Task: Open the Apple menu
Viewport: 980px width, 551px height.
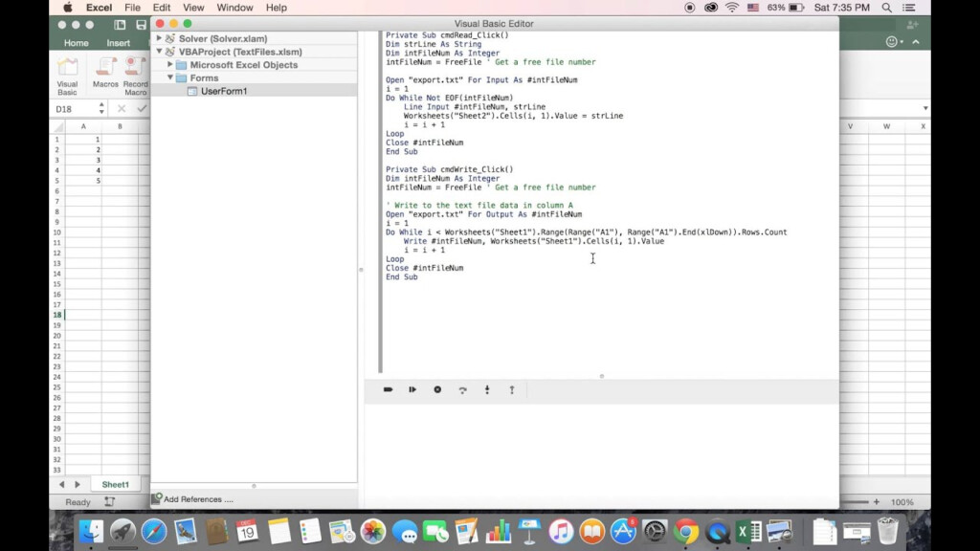Action: [x=68, y=8]
